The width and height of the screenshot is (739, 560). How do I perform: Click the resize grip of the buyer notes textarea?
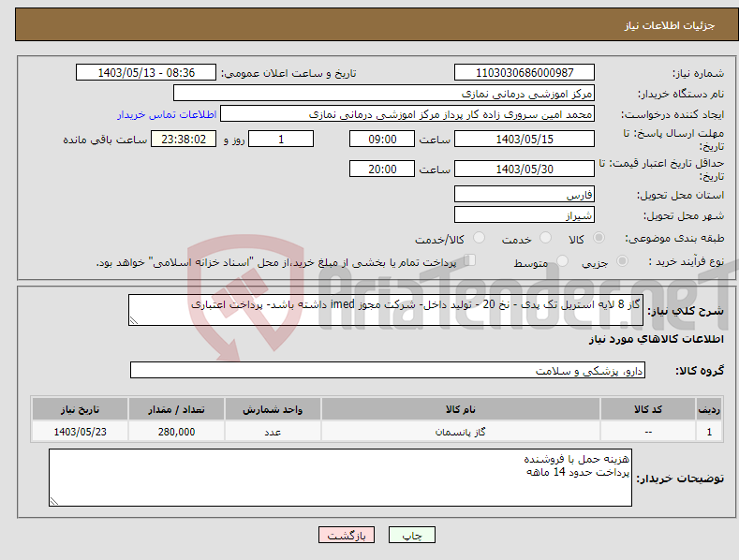pyautogui.click(x=54, y=501)
